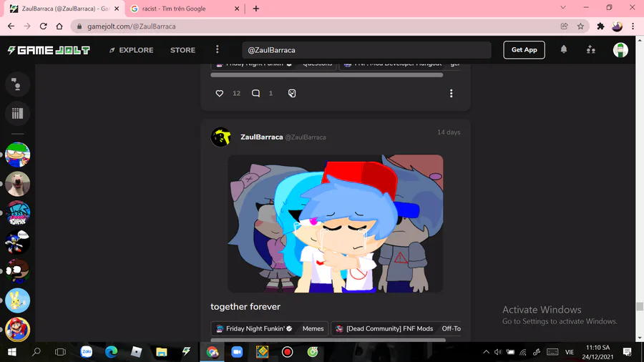Open the friends list icon
The height and width of the screenshot is (362, 644).
[590, 49]
